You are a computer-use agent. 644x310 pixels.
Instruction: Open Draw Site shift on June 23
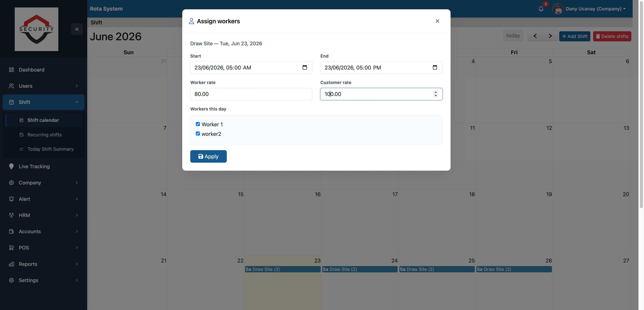pyautogui.click(x=282, y=269)
